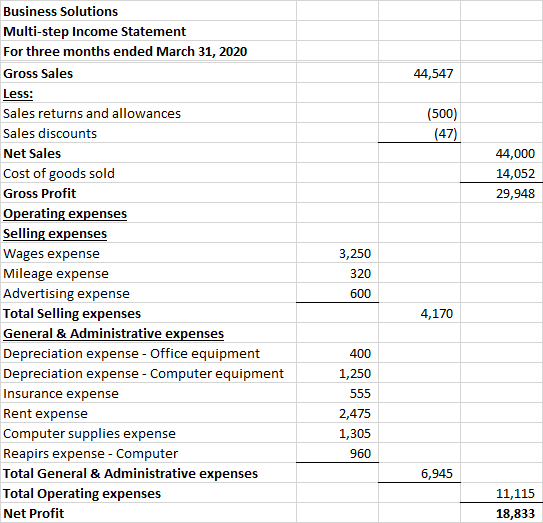The height and width of the screenshot is (523, 543).
Task: Click the 'Selling expenses' heading
Action: click(x=55, y=234)
